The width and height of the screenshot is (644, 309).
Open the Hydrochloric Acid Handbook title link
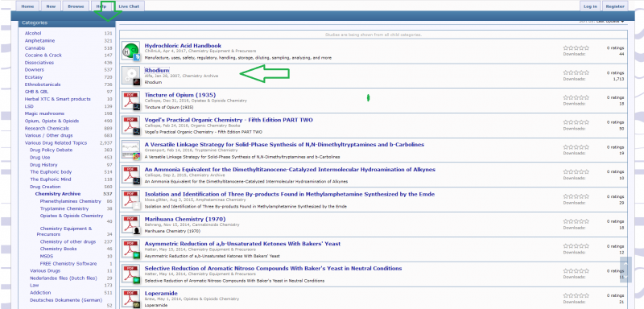tap(183, 46)
